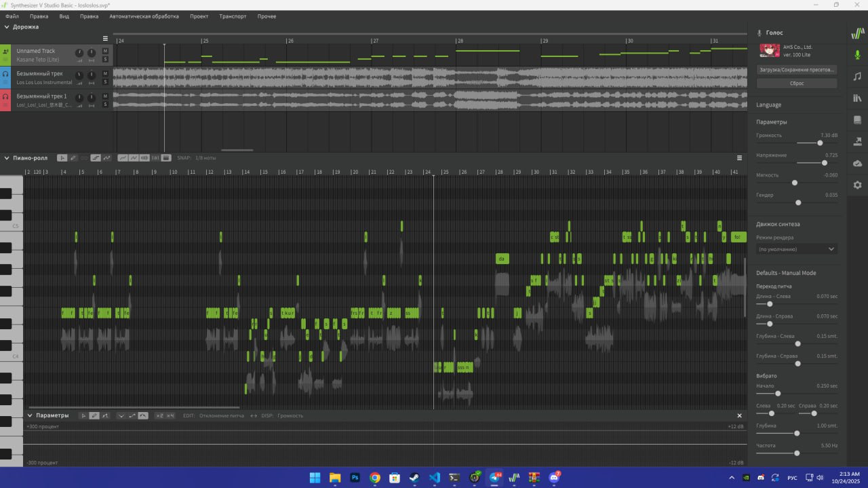868x488 pixels.
Task: Set Parameters zoom to x2
Action: click(159, 415)
